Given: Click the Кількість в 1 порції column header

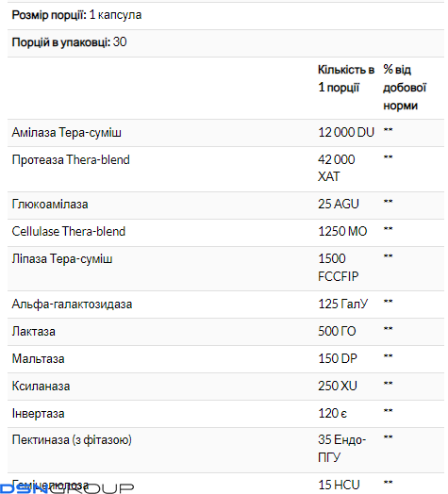Looking at the screenshot, I should (346, 78).
